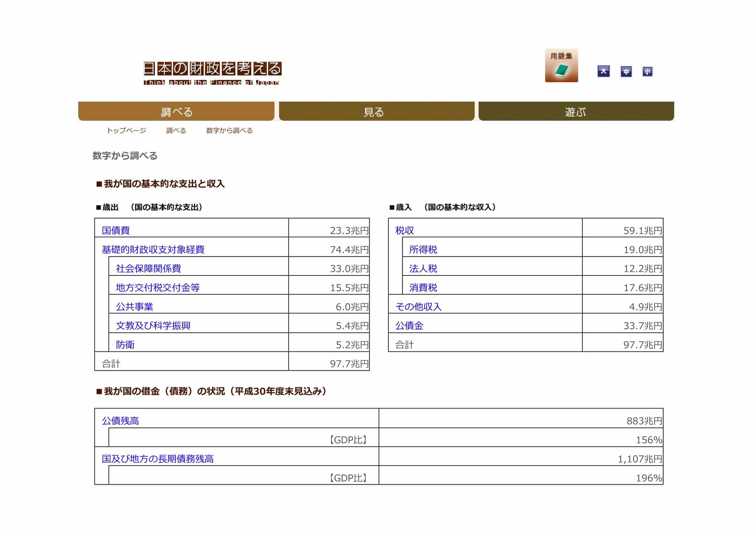
Task: Click 数字から調べる in the breadcrumb trail
Action: pyautogui.click(x=229, y=130)
